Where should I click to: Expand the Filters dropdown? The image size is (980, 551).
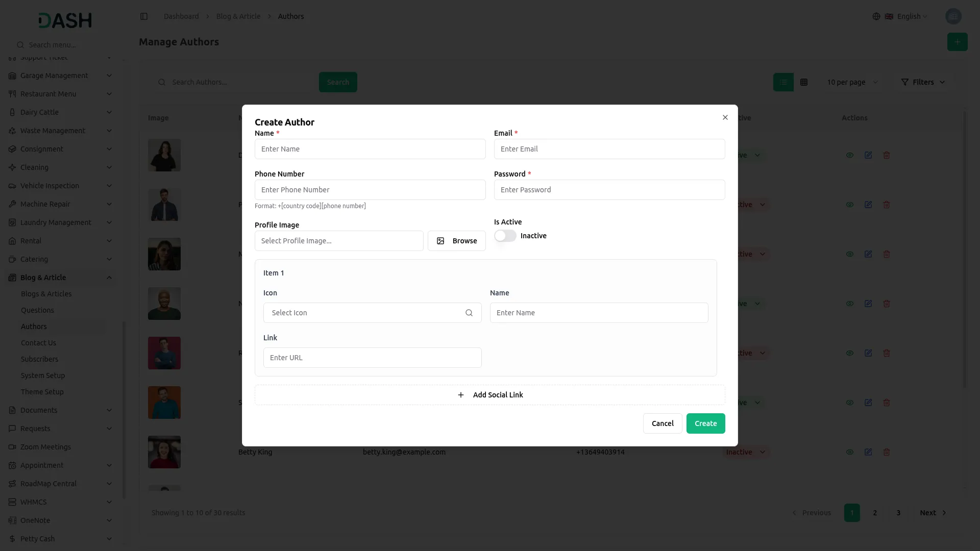923,82
